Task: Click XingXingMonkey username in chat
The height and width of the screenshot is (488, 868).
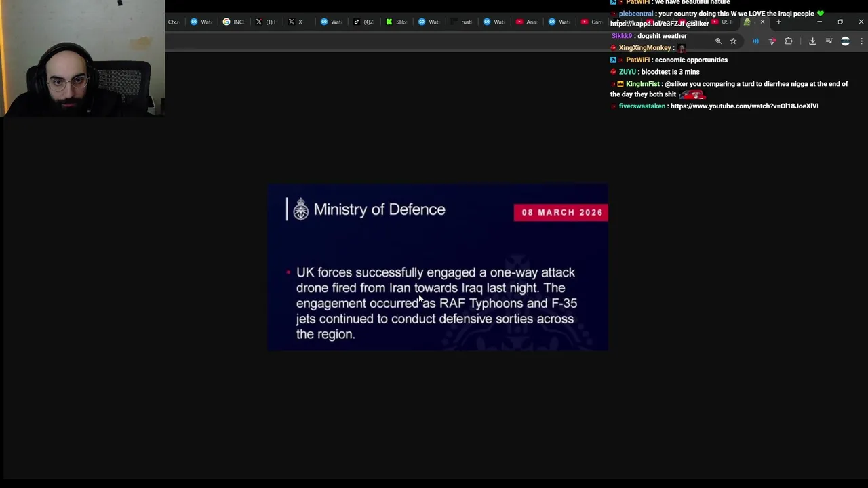Action: click(x=645, y=48)
